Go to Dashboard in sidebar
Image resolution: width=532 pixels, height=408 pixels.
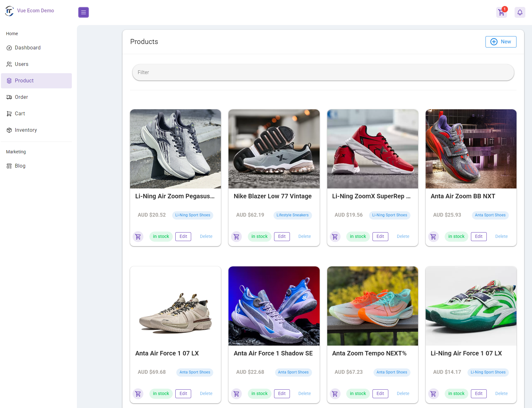[36, 48]
